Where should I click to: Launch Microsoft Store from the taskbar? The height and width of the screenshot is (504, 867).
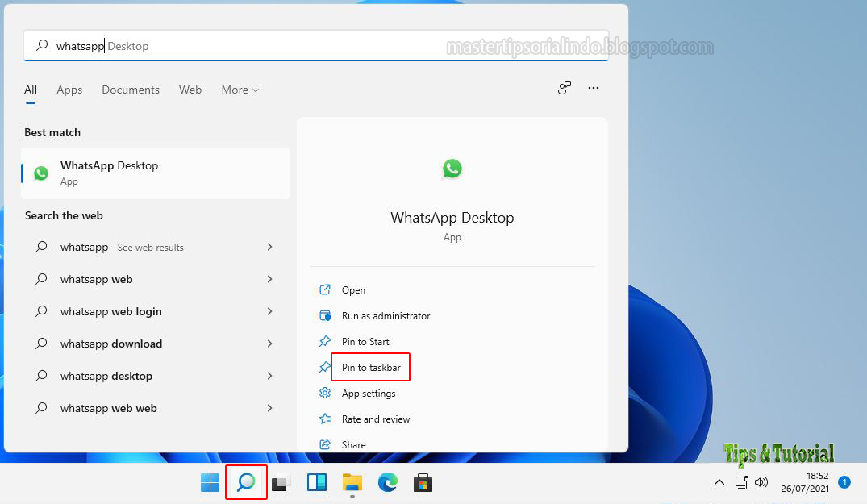[x=423, y=481]
